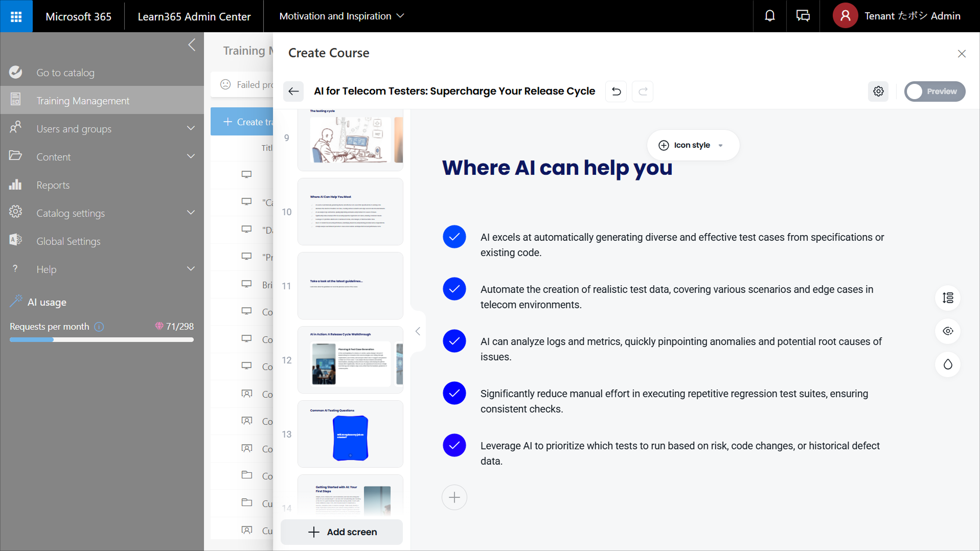Open Reports in the sidebar
980x551 pixels.
[53, 185]
